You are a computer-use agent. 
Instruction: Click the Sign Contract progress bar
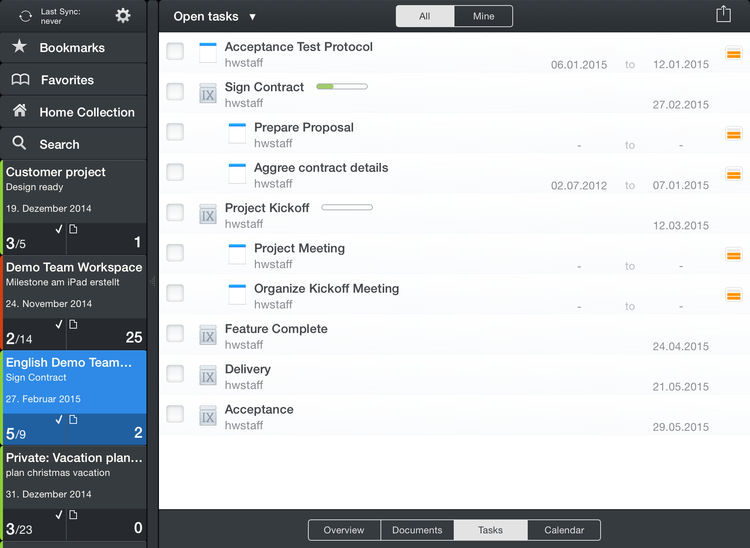341,87
